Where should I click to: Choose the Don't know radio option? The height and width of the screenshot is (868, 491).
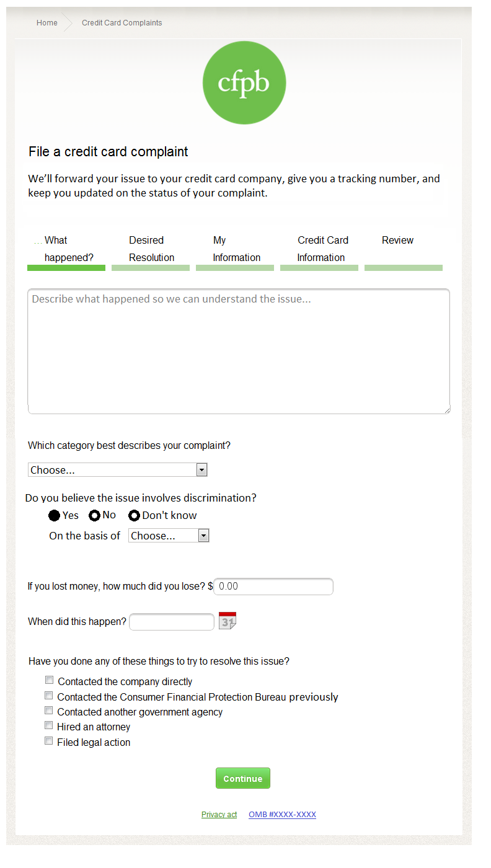[134, 515]
